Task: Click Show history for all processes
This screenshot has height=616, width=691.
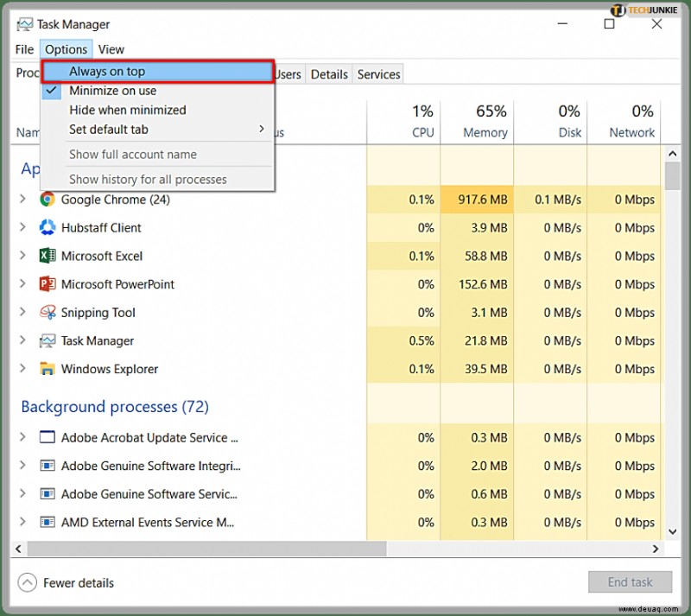Action: (158, 180)
